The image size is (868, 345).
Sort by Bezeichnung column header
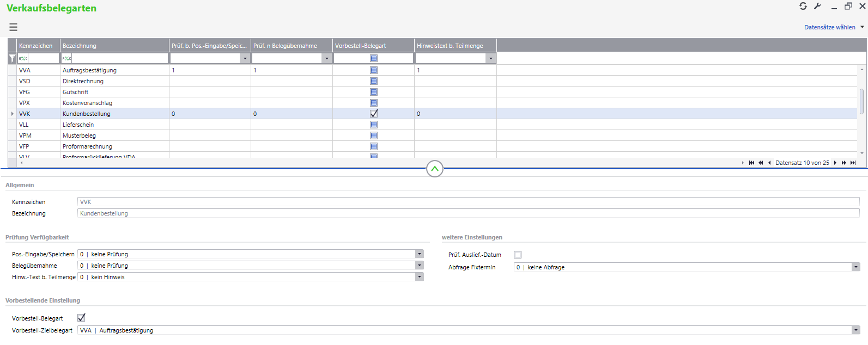coord(114,46)
